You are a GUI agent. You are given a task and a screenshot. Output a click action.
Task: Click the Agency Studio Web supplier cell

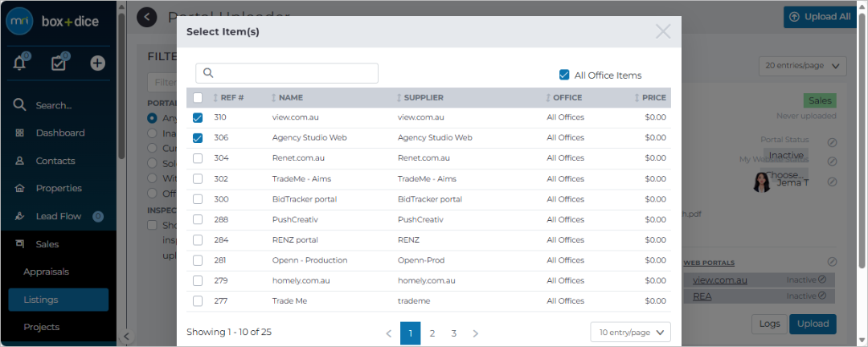[435, 138]
